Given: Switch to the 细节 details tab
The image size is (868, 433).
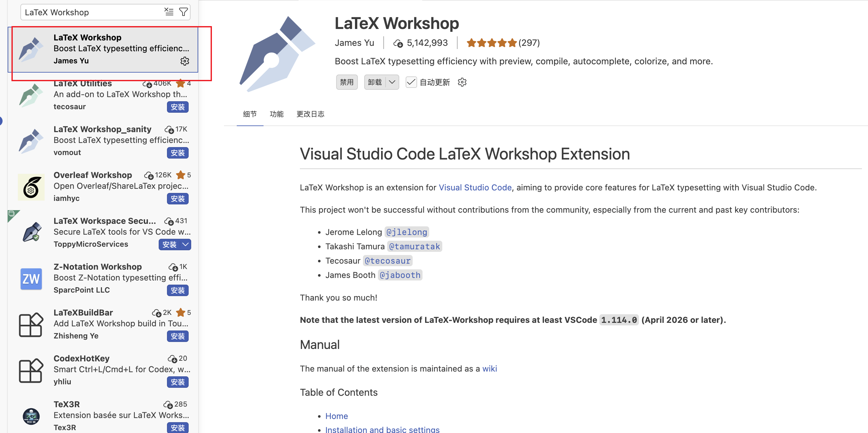Looking at the screenshot, I should point(250,114).
